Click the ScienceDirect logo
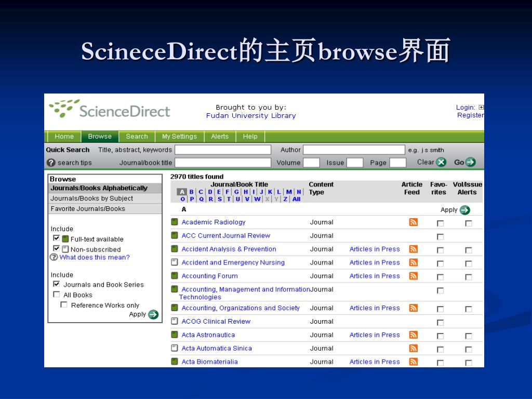The height and width of the screenshot is (399, 532). tap(109, 110)
